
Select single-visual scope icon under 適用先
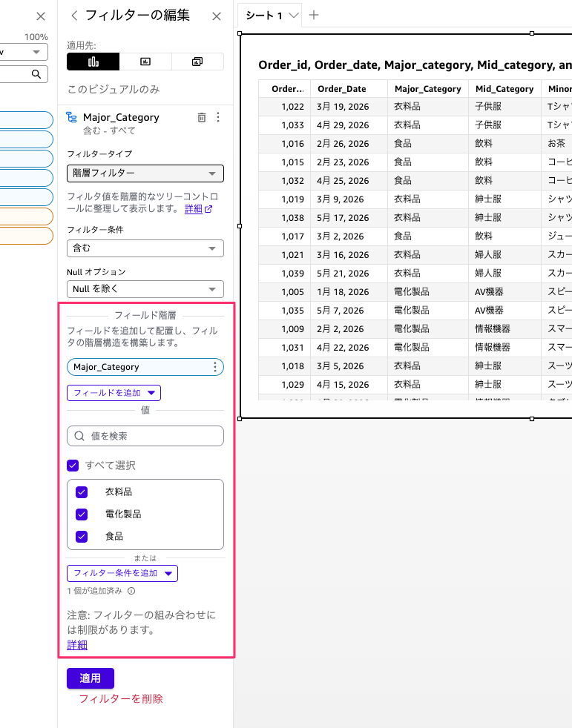click(x=93, y=62)
